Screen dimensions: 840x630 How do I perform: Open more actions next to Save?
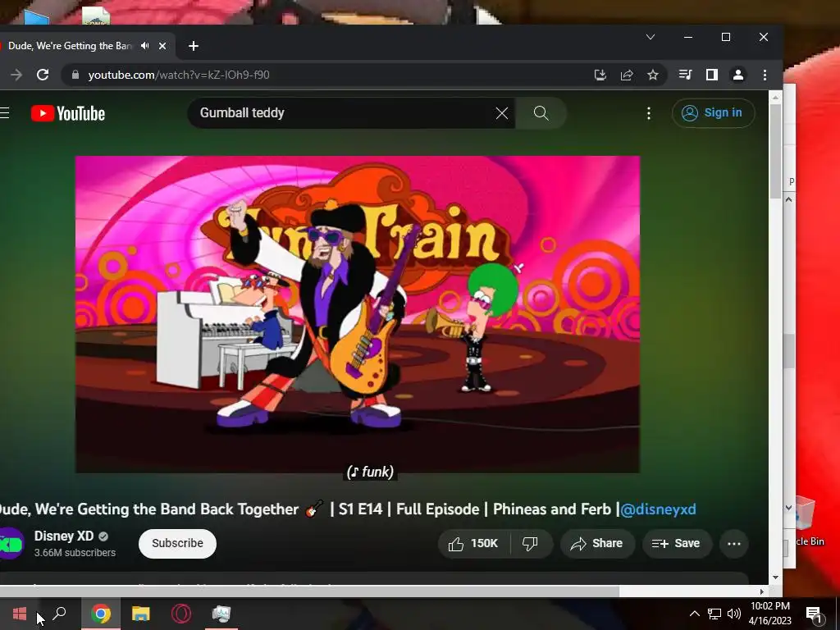pyautogui.click(x=734, y=544)
